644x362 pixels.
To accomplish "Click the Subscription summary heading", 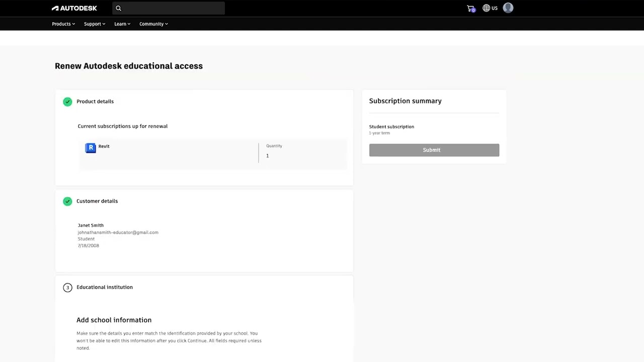I will 405,101.
